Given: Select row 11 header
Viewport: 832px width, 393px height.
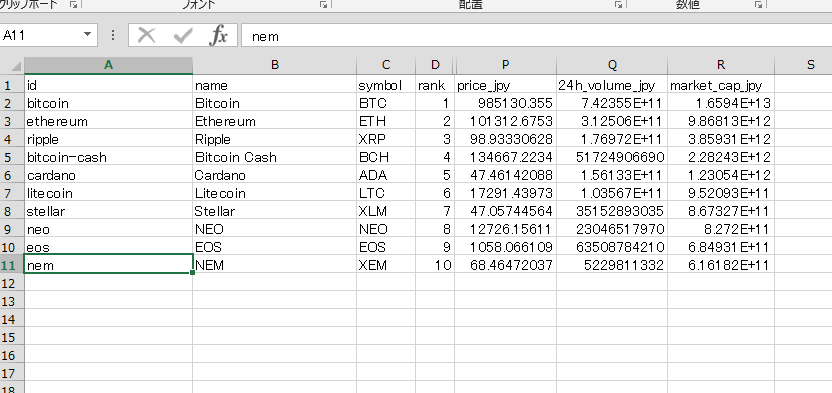Looking at the screenshot, I should tap(12, 265).
